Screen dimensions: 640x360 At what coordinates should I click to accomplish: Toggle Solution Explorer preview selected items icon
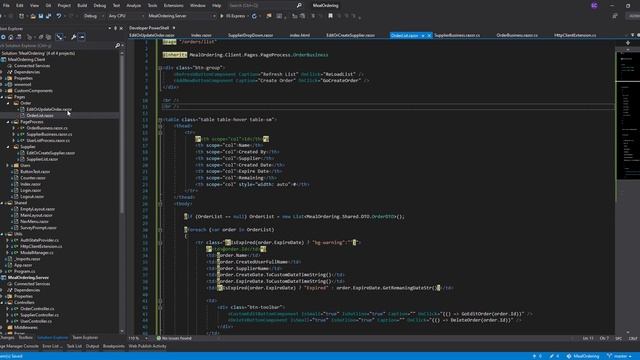point(82,37)
